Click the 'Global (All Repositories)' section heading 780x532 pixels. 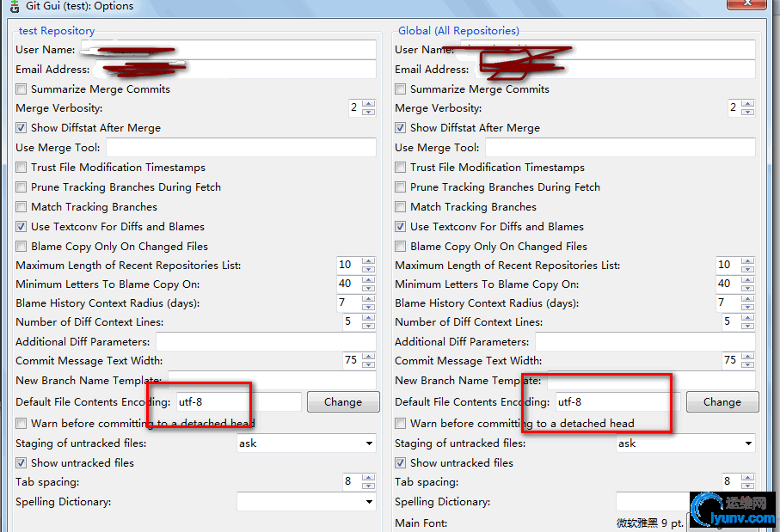point(458,31)
